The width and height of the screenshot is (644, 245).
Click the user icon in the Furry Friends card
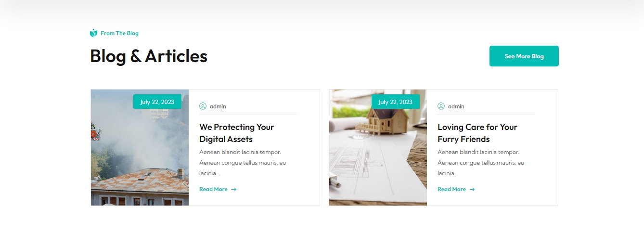tap(441, 106)
